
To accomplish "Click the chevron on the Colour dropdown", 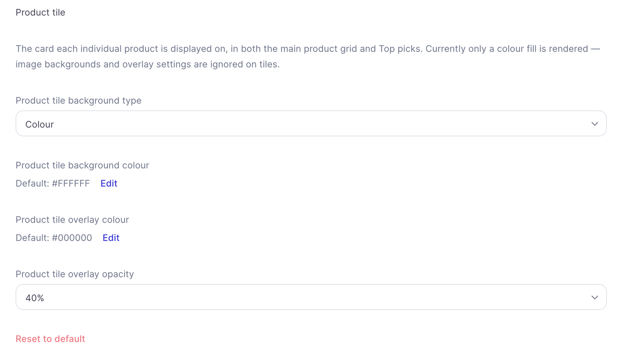I will pyautogui.click(x=595, y=124).
